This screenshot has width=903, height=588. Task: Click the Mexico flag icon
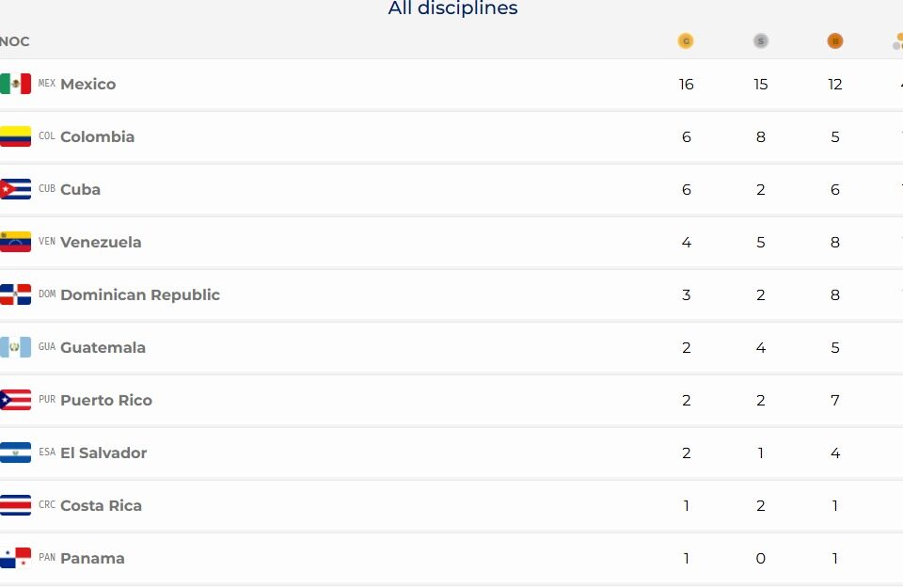15,84
